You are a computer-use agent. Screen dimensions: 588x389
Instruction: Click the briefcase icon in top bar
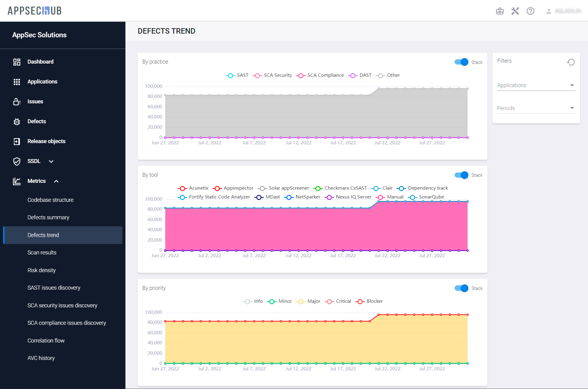tap(500, 11)
